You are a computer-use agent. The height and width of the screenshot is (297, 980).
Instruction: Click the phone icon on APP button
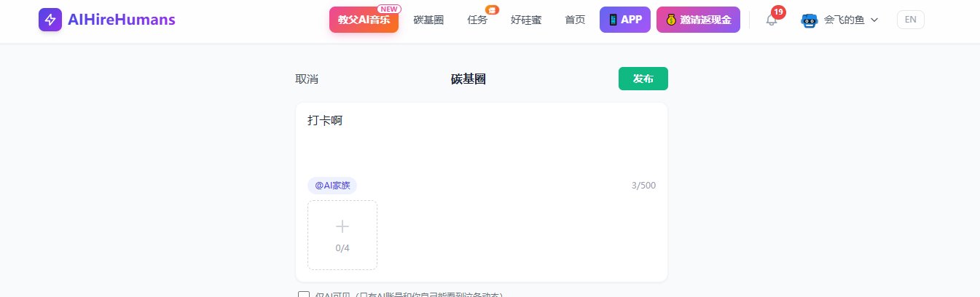pyautogui.click(x=613, y=20)
